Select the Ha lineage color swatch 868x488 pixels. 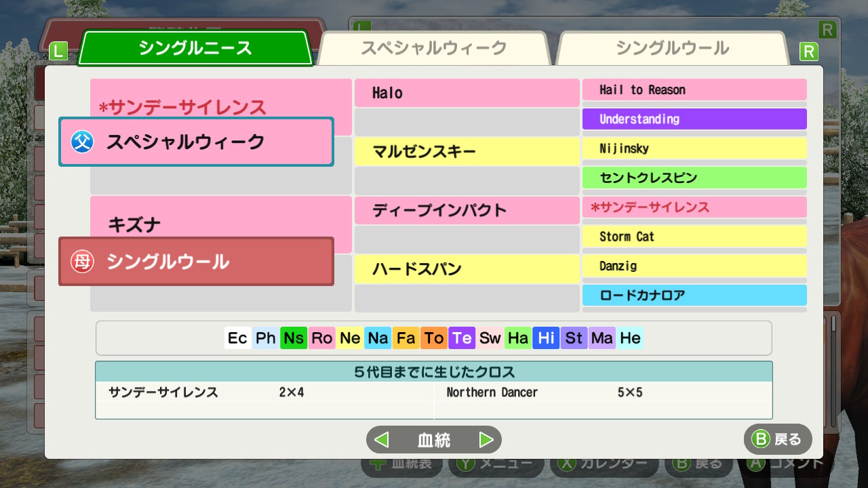click(x=518, y=338)
